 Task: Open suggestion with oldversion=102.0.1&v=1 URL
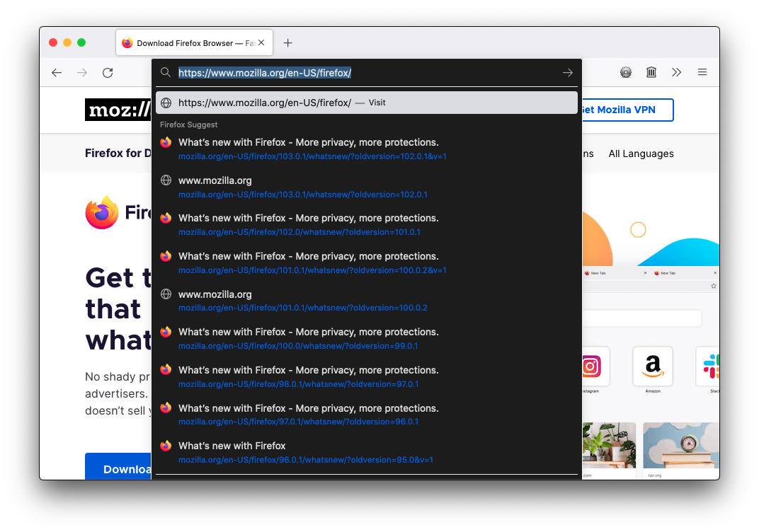(367, 149)
